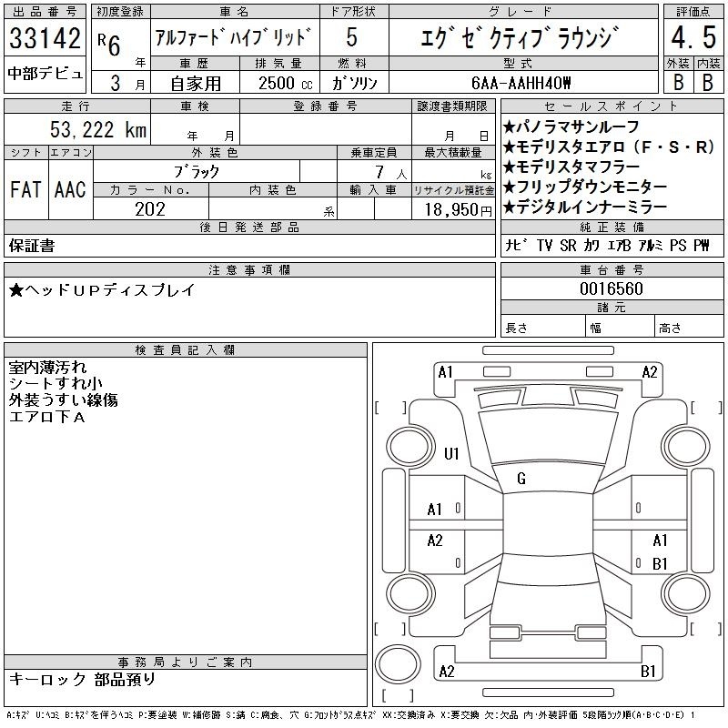Click the 4.5 evaluation score
728x728 pixels.
691,40
